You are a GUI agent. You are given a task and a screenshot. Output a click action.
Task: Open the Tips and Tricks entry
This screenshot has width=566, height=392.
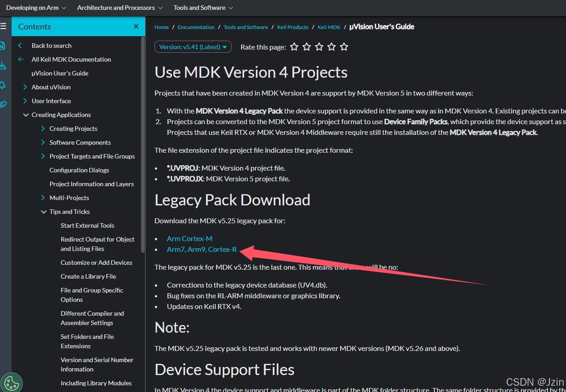point(70,212)
